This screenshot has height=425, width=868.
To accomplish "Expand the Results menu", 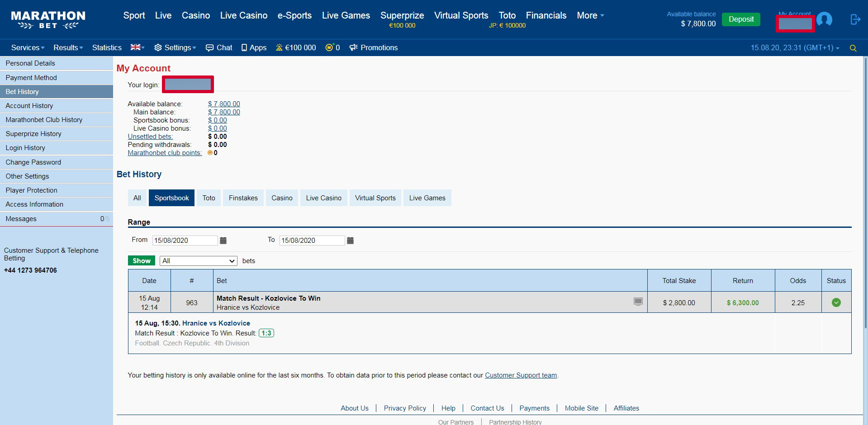I will pyautogui.click(x=68, y=47).
